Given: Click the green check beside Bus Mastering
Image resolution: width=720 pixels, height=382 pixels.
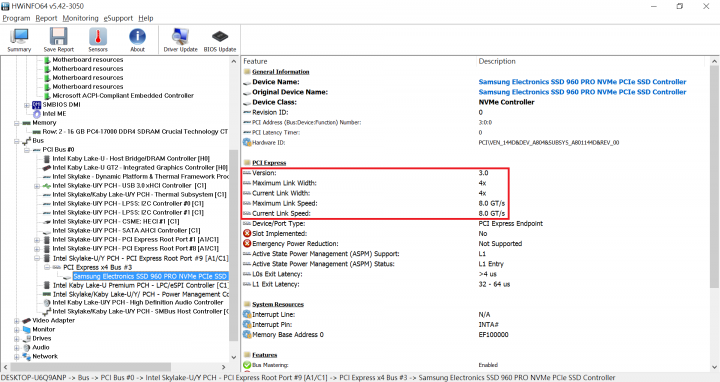Looking at the screenshot, I should click(247, 365).
